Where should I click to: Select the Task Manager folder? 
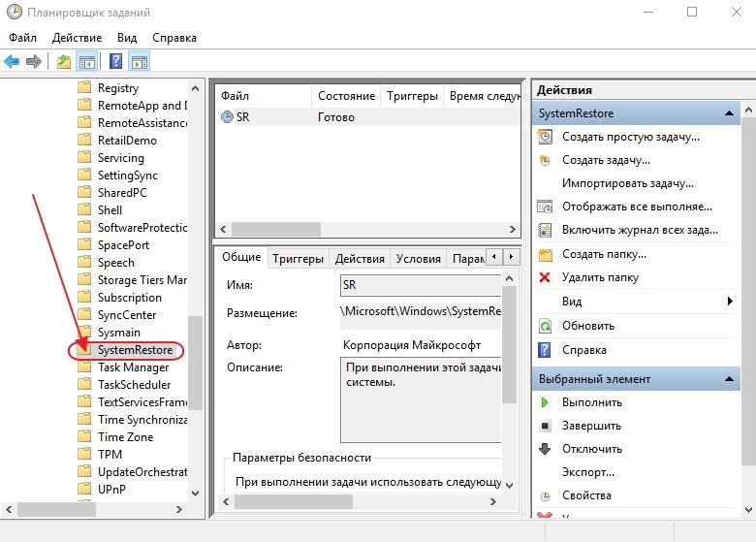point(133,367)
